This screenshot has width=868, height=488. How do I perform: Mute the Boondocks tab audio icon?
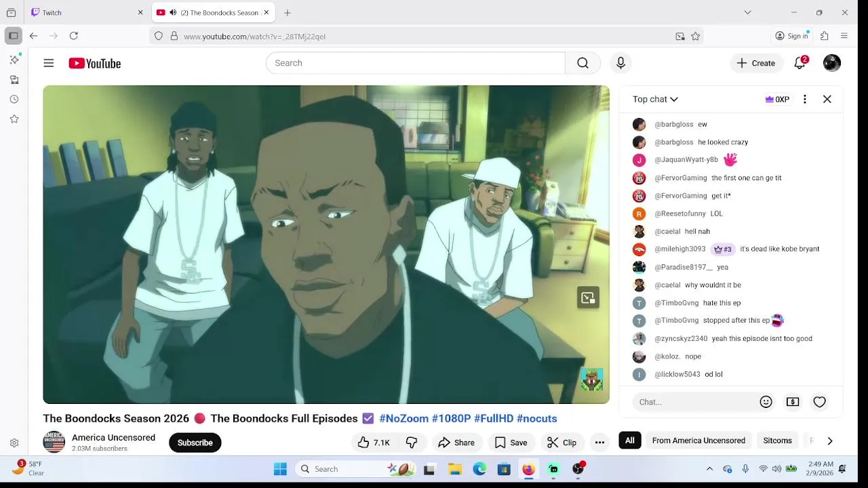[x=173, y=12]
